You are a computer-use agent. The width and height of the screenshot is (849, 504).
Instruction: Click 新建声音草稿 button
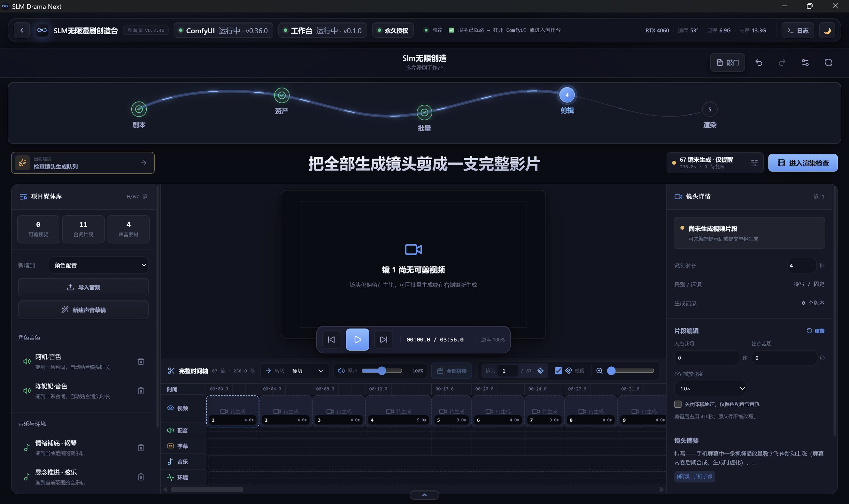pos(83,310)
